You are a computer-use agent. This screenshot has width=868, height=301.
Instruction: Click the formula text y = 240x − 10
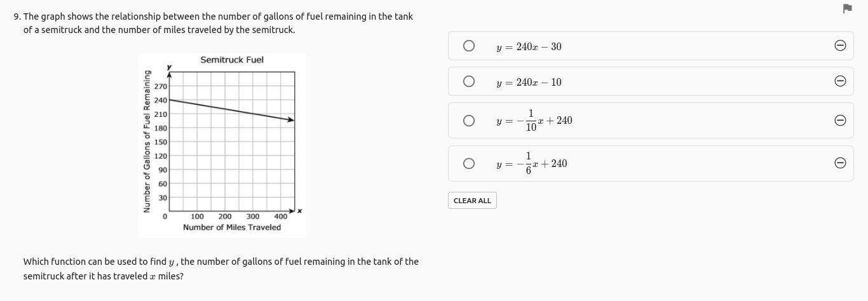tap(529, 83)
